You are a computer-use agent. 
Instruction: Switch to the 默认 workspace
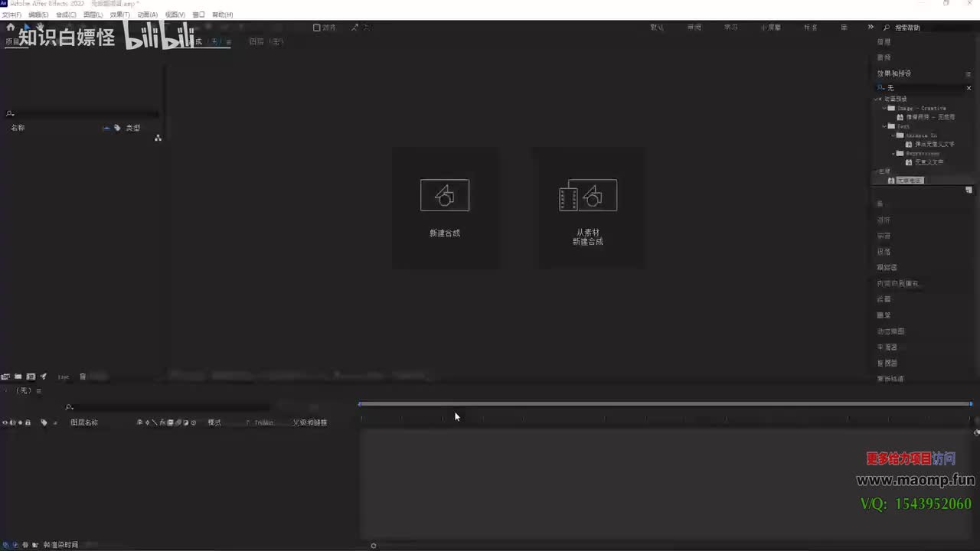point(657,28)
